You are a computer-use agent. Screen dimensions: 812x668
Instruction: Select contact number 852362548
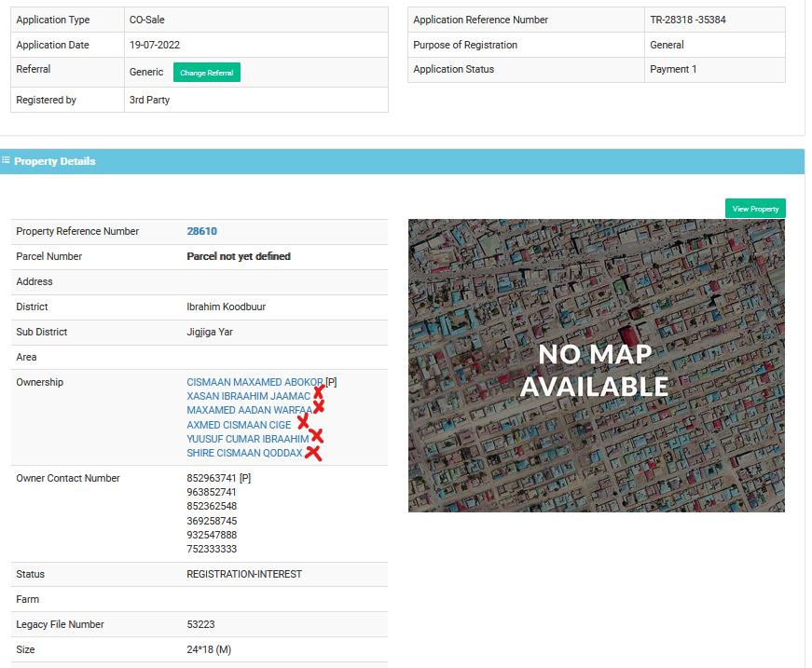click(212, 506)
